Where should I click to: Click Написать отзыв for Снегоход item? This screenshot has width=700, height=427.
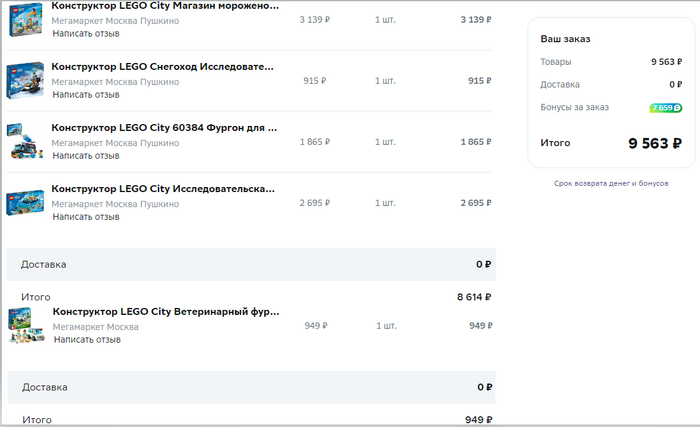86,95
